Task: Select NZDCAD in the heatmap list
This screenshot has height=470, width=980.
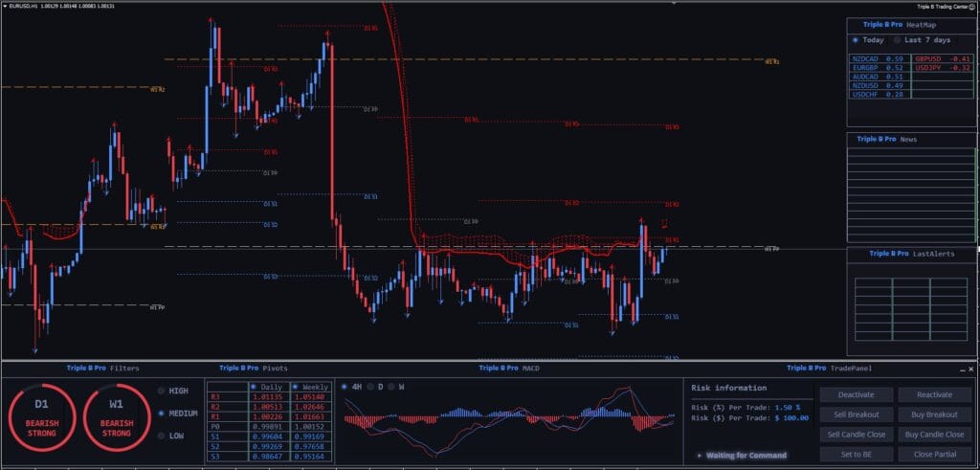Action: 880,58
